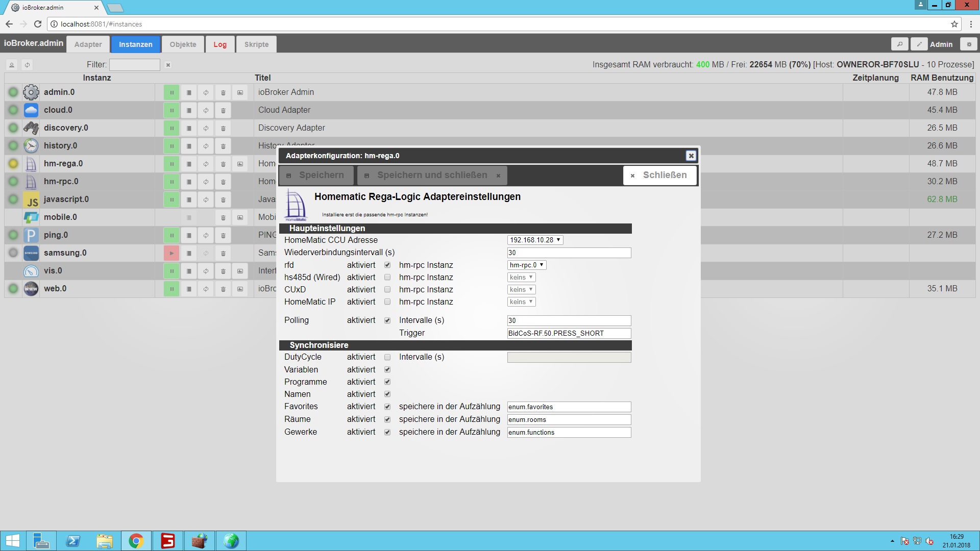Click the delete trash icon for cloud.0

coord(223,110)
